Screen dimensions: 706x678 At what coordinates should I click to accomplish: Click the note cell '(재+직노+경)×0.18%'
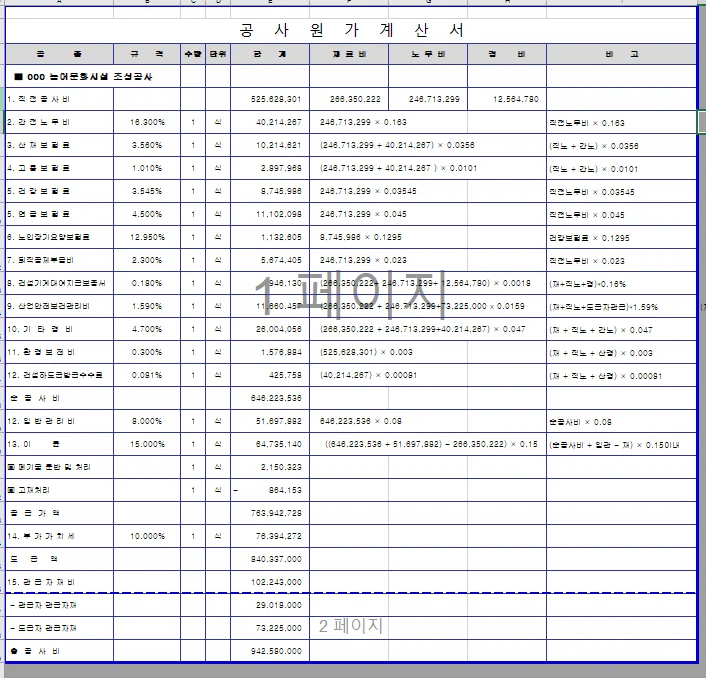point(621,283)
